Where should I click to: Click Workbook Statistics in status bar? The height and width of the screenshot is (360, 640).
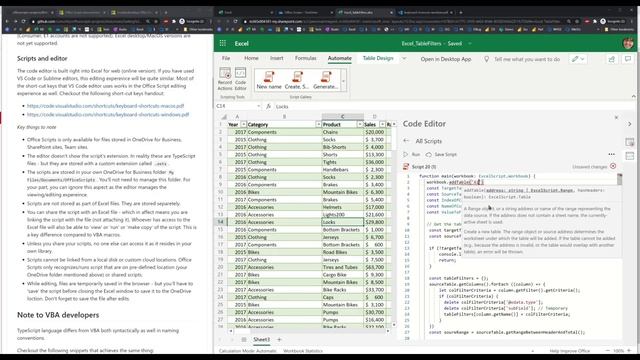pos(302,351)
